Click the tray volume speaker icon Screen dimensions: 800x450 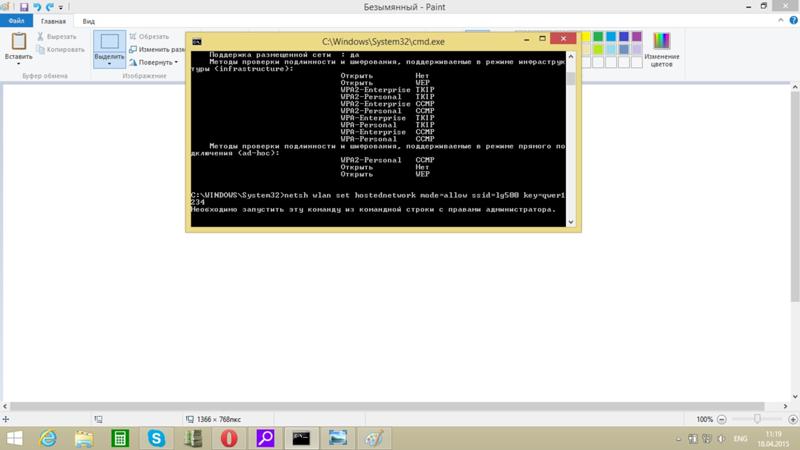(721, 439)
